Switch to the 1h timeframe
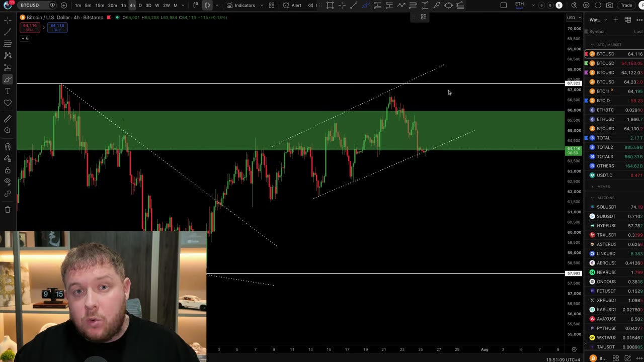The width and height of the screenshot is (644, 362). 123,6
